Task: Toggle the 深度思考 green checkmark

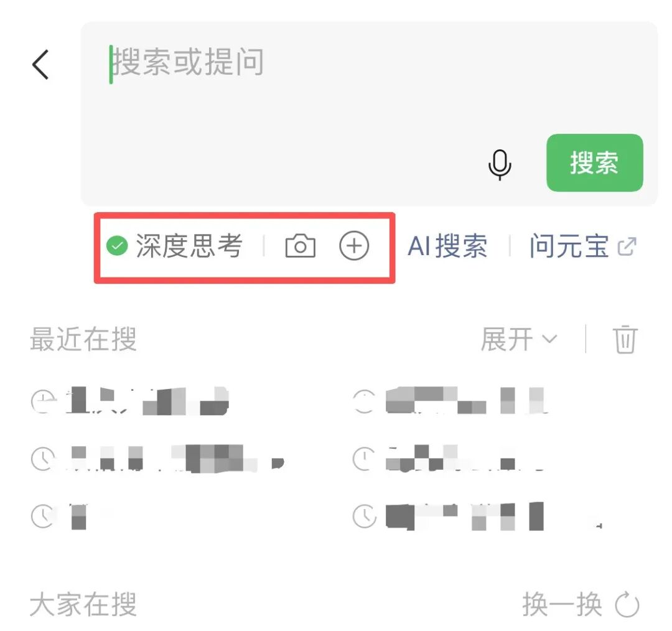Action: [x=117, y=246]
